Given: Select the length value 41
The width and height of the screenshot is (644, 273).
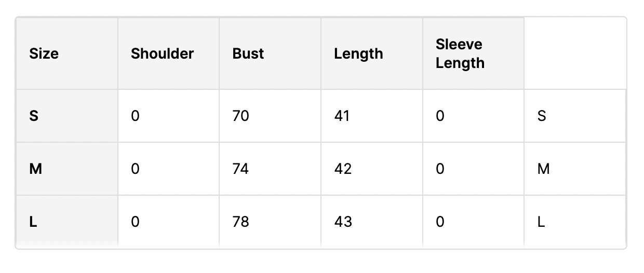Looking at the screenshot, I should coord(342,116).
